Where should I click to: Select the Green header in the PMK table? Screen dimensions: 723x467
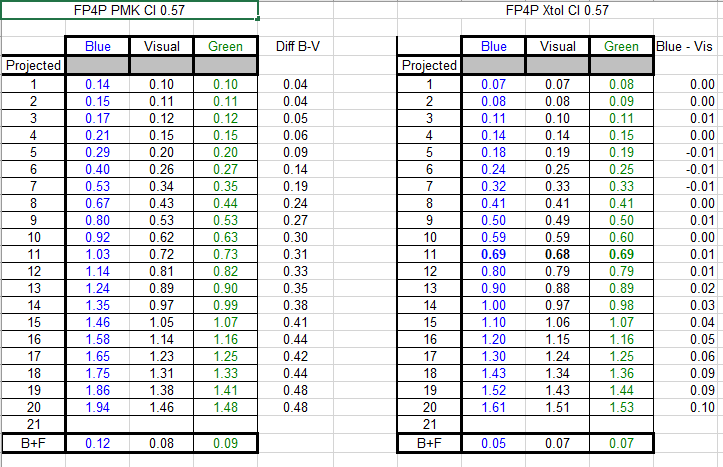[225, 46]
